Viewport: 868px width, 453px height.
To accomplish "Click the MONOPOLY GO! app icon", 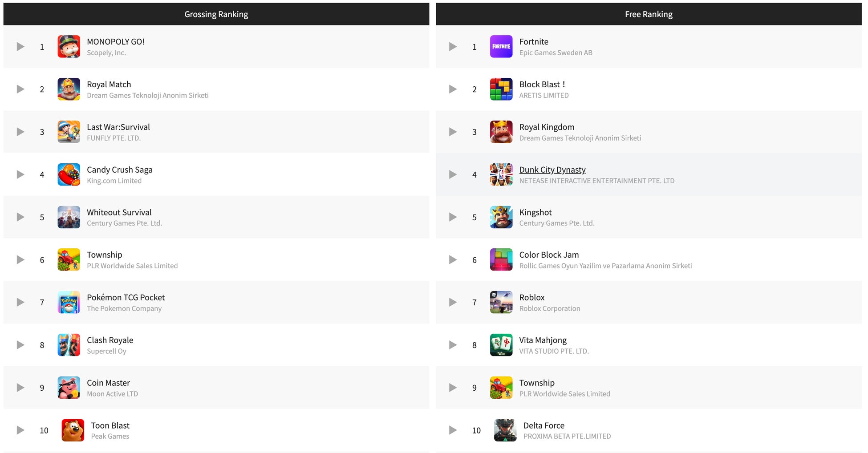I will coord(69,47).
